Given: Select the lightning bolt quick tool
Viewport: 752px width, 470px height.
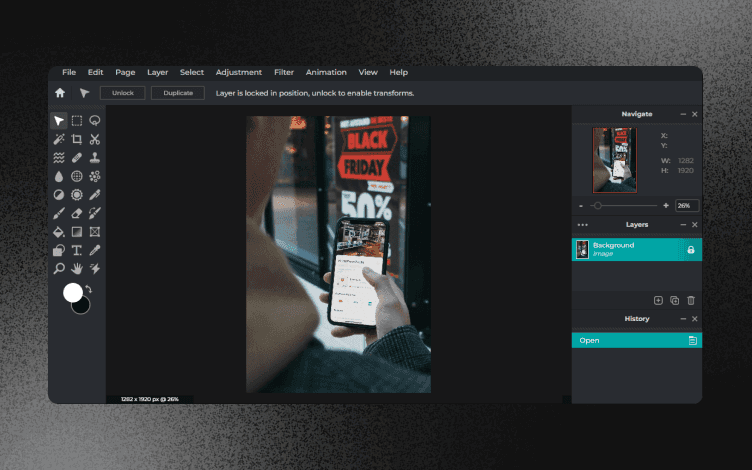Looking at the screenshot, I should click(95, 269).
